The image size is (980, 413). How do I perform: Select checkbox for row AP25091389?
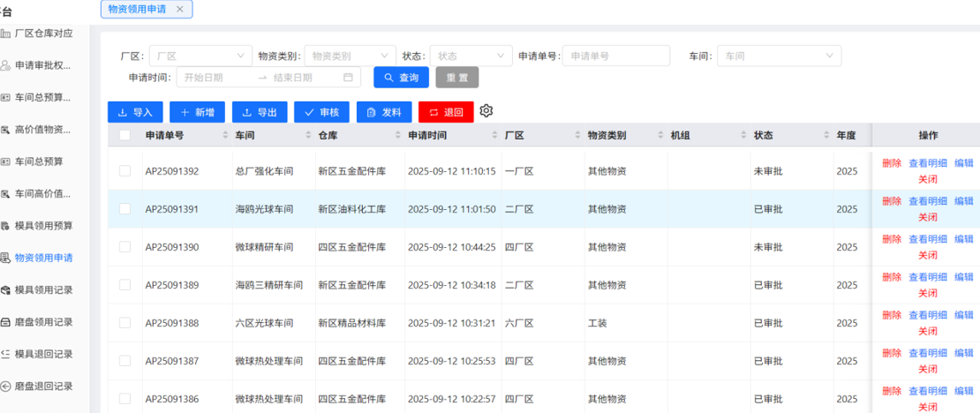tap(124, 285)
